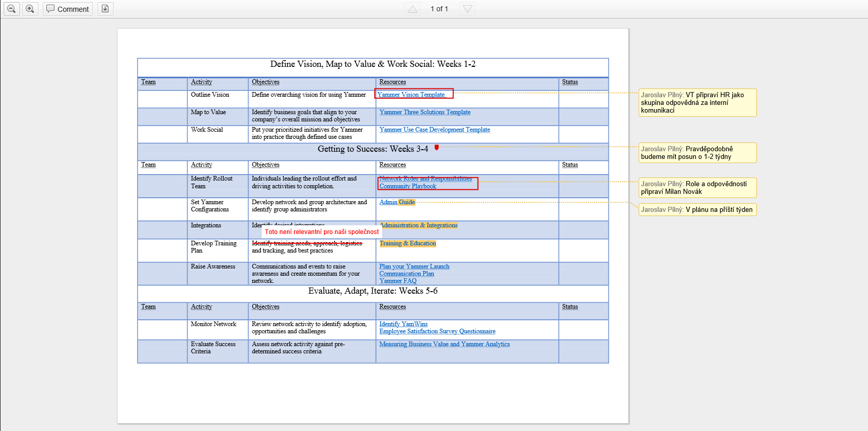Open Measuring Business Value and Yammer Analytics link
Image resolution: width=868 pixels, height=431 pixels.
(445, 344)
